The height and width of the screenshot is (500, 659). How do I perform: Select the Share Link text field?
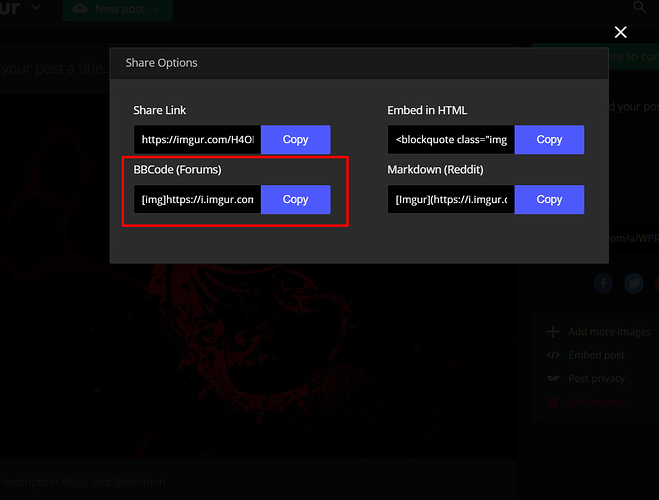pos(198,139)
